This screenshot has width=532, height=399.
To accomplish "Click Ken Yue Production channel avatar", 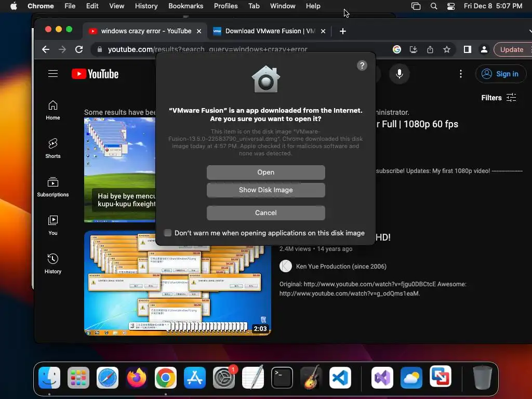I will 286,266.
